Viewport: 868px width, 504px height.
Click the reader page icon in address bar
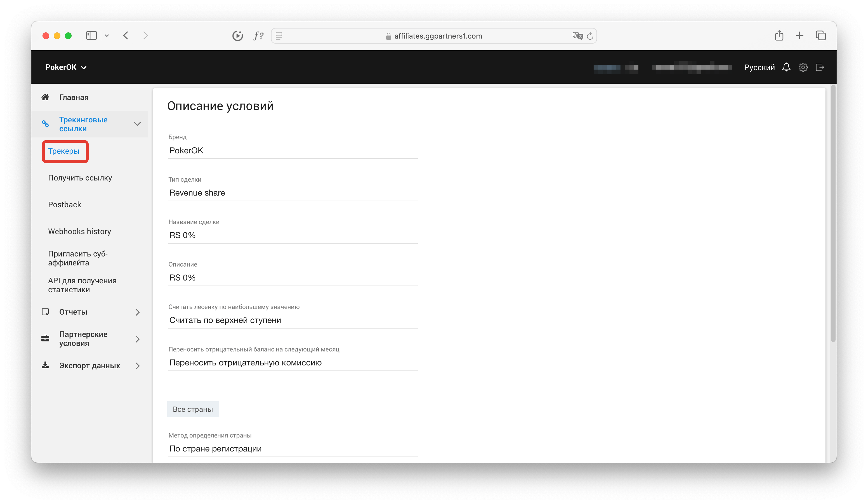click(279, 36)
